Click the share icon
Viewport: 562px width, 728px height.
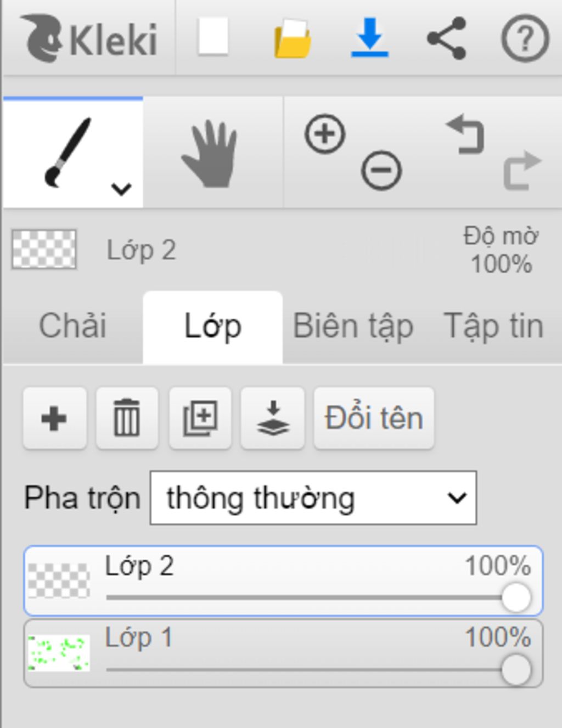tap(447, 38)
